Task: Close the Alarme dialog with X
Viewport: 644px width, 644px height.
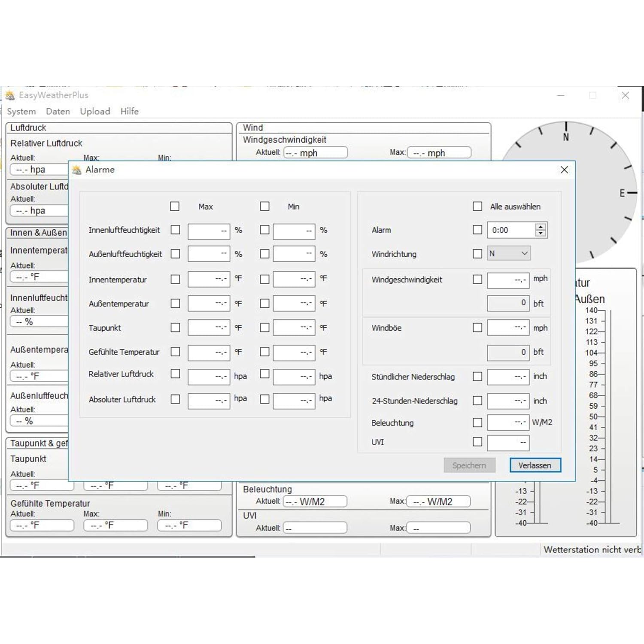Action: pyautogui.click(x=564, y=170)
